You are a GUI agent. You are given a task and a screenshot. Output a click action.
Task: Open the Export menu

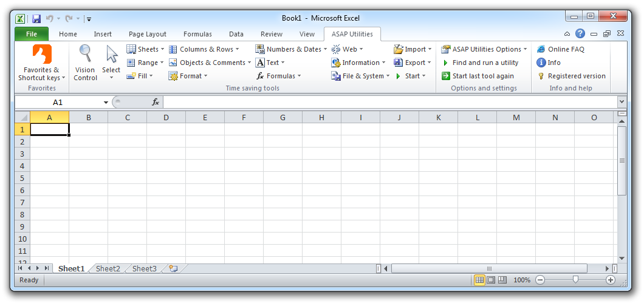pos(413,63)
